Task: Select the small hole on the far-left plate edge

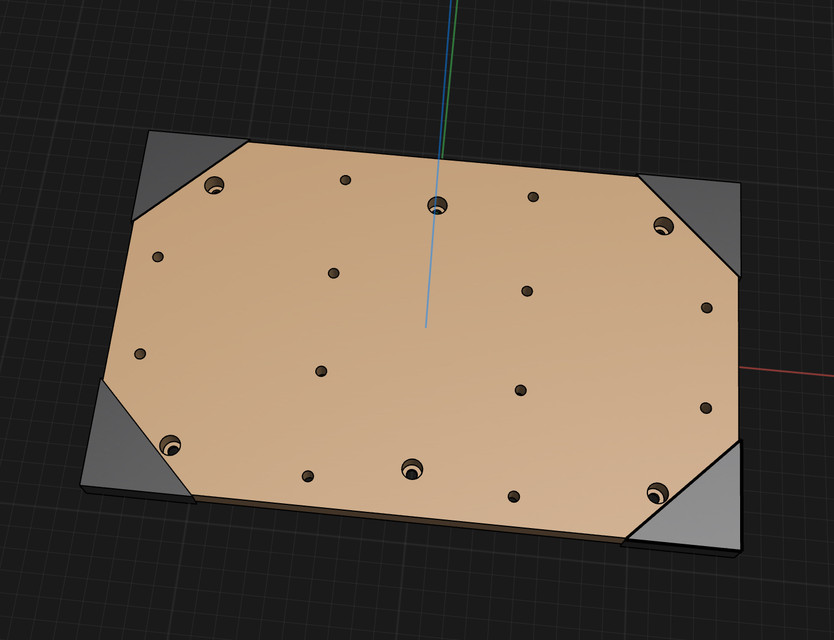Action: click(157, 257)
